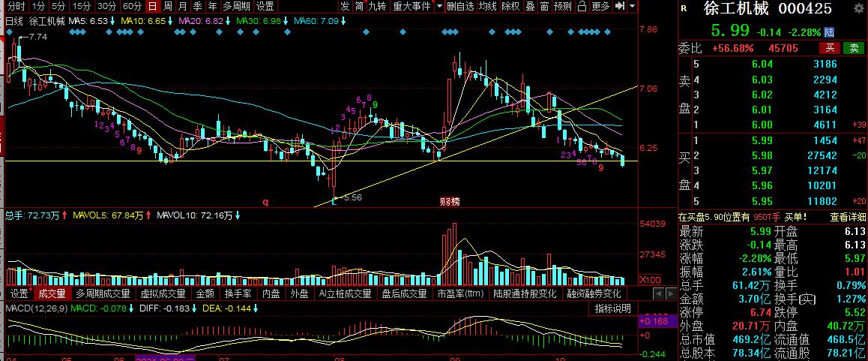Click the 财榜 marker on the chart
This screenshot has width=868, height=361.
450,202
